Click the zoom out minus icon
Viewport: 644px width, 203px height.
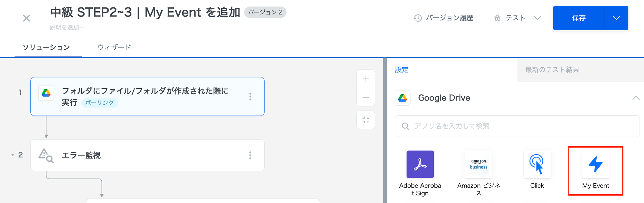366,97
